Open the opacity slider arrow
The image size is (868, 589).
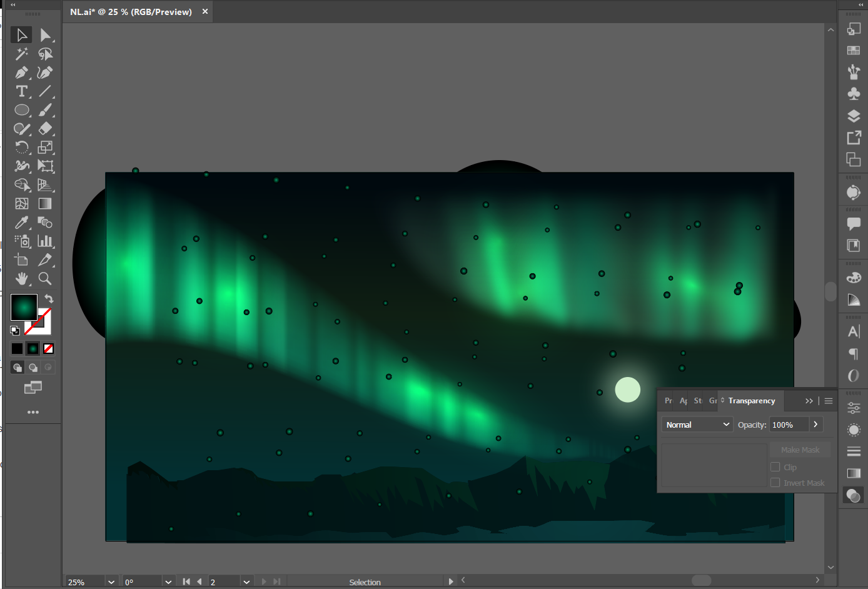[815, 425]
